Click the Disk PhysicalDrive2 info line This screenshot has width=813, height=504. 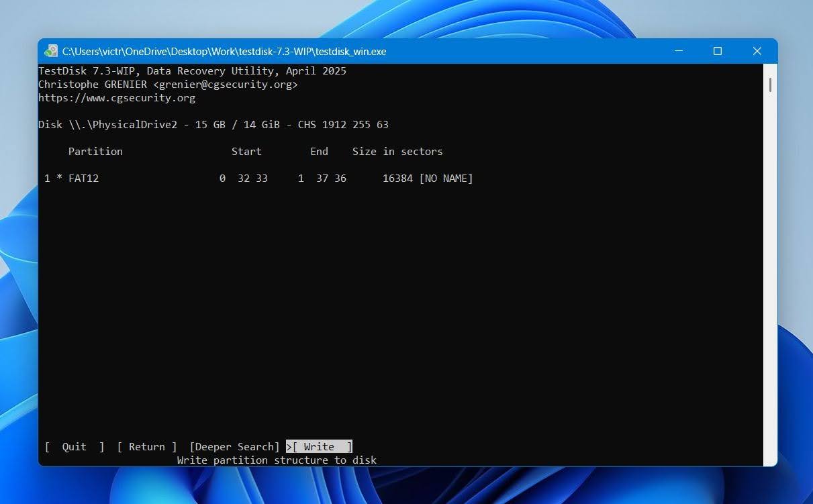[x=213, y=125]
